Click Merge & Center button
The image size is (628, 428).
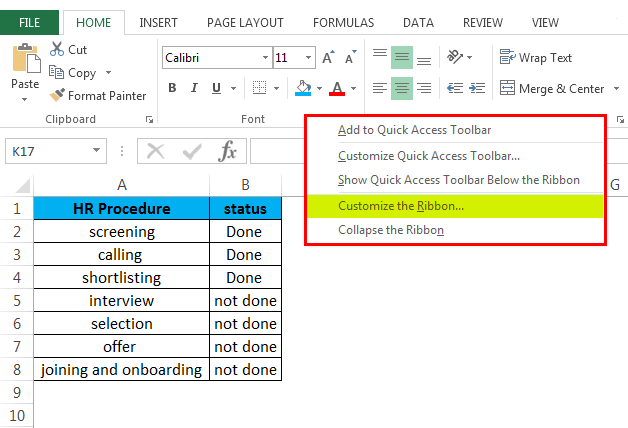point(552,88)
